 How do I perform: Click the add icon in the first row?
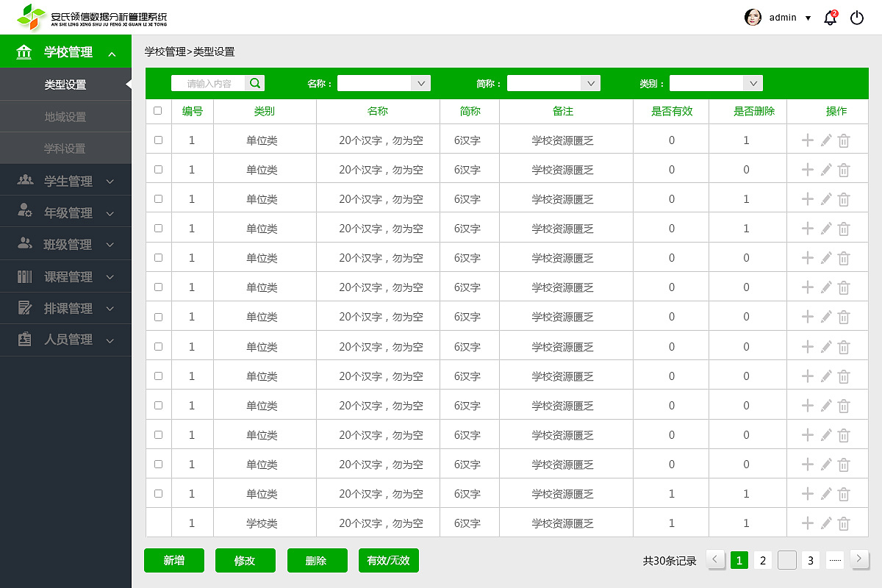click(x=808, y=139)
